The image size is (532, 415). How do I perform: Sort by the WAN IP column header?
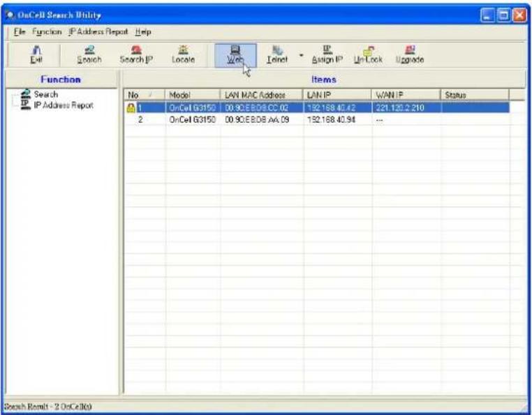click(x=406, y=95)
